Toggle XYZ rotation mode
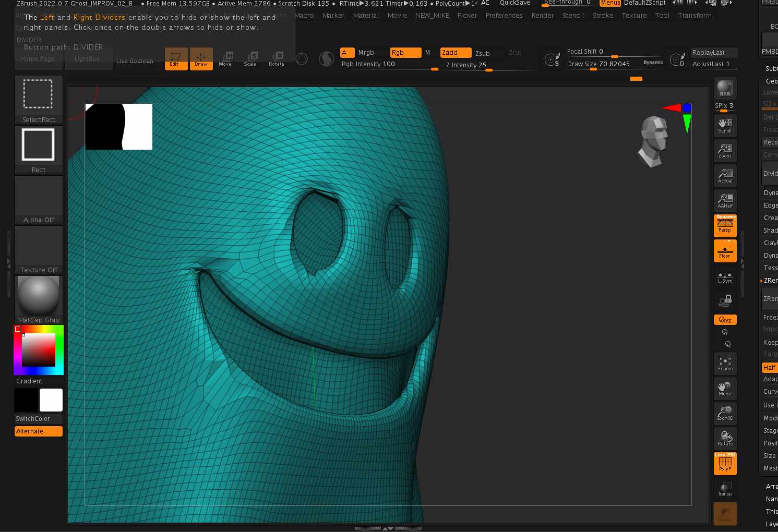The image size is (778, 532). coord(725,320)
